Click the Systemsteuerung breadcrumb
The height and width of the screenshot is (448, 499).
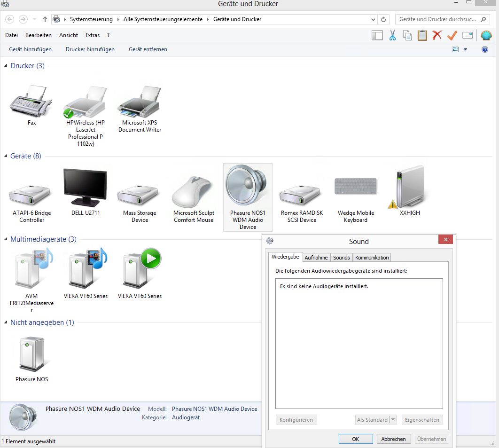[91, 19]
